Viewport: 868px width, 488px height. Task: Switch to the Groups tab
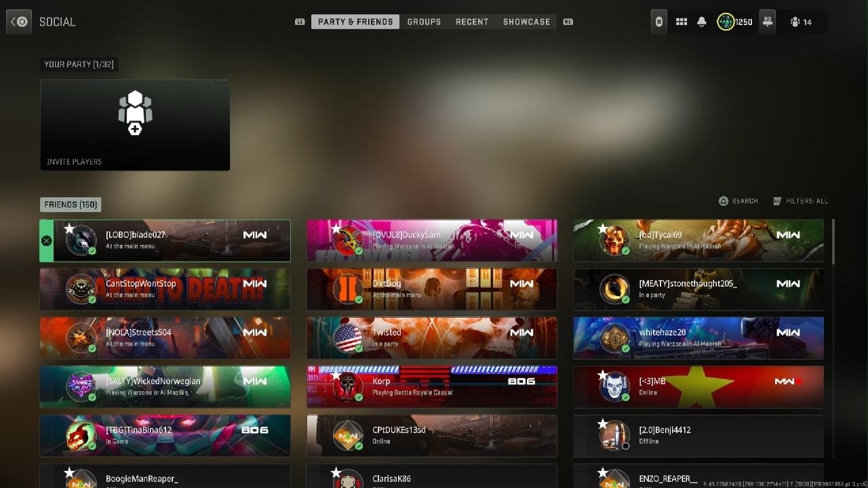tap(424, 22)
